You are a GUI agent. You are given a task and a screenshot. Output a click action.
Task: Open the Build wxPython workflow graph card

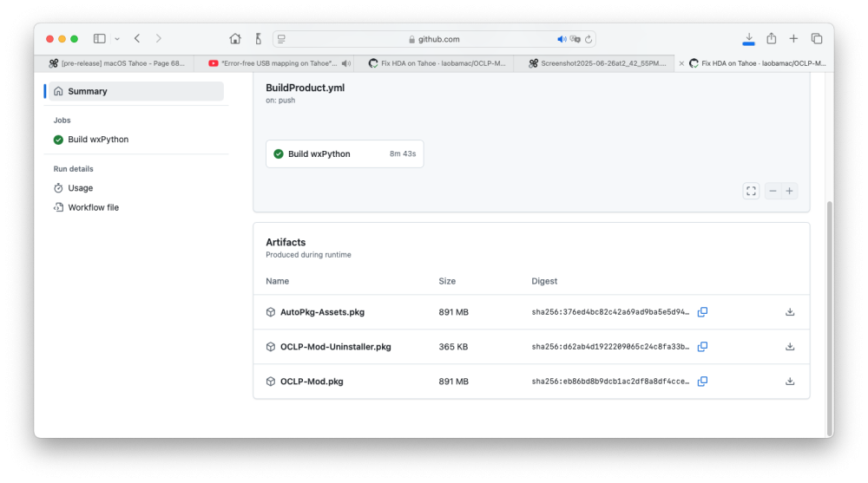[x=345, y=153]
